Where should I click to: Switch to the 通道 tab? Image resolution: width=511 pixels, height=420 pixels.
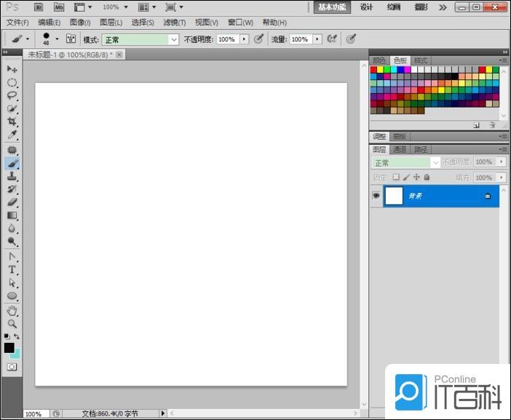pos(399,149)
